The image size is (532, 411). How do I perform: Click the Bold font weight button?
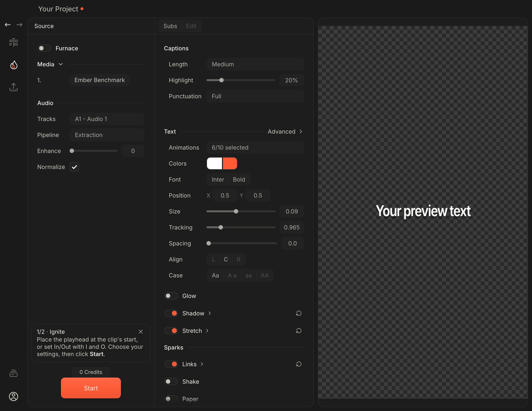point(239,180)
